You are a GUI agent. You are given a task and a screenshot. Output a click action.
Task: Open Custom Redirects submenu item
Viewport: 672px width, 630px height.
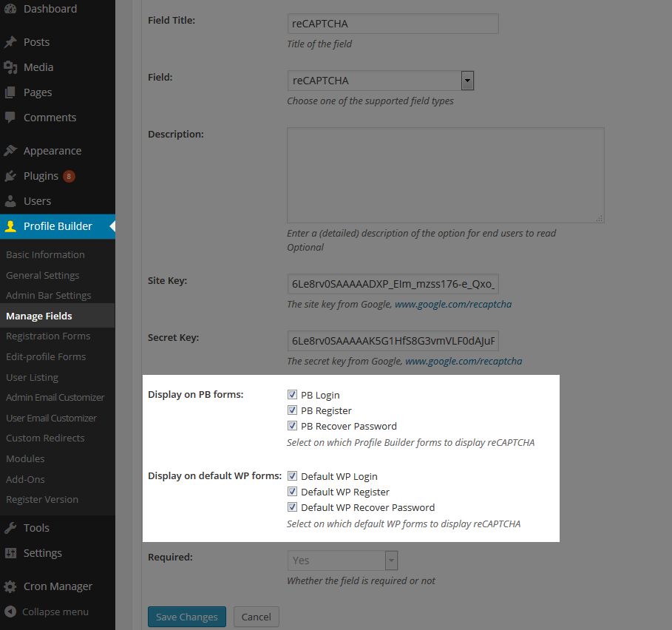coord(45,438)
